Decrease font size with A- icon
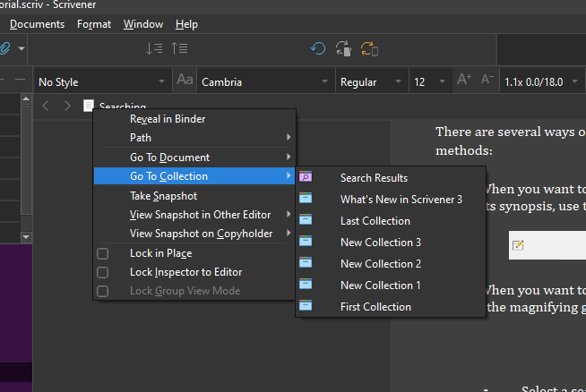The image size is (586, 392). (487, 79)
